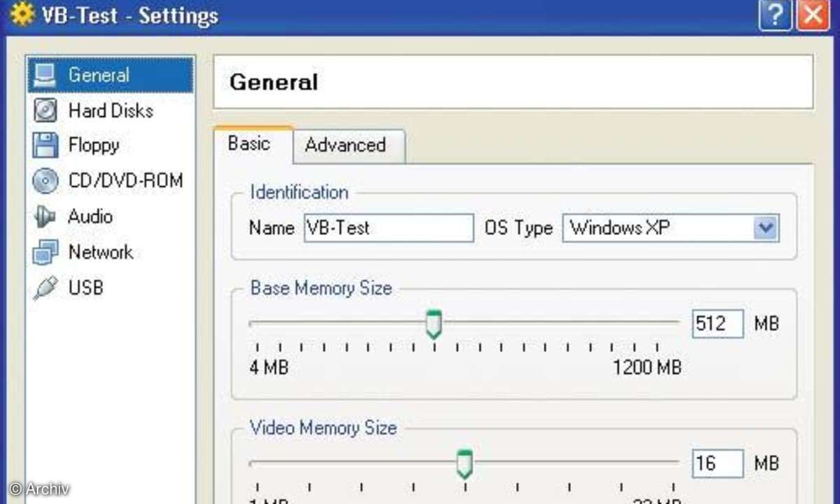Click the Name field containing VB-Test
Screen dimensions: 840x504
pos(389,228)
